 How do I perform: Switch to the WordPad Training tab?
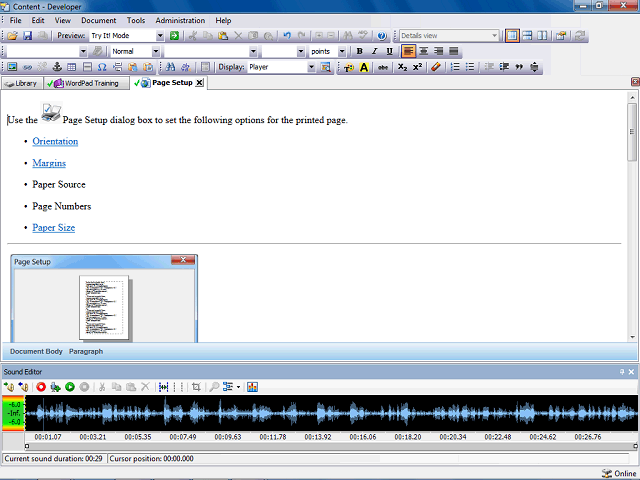click(87, 83)
